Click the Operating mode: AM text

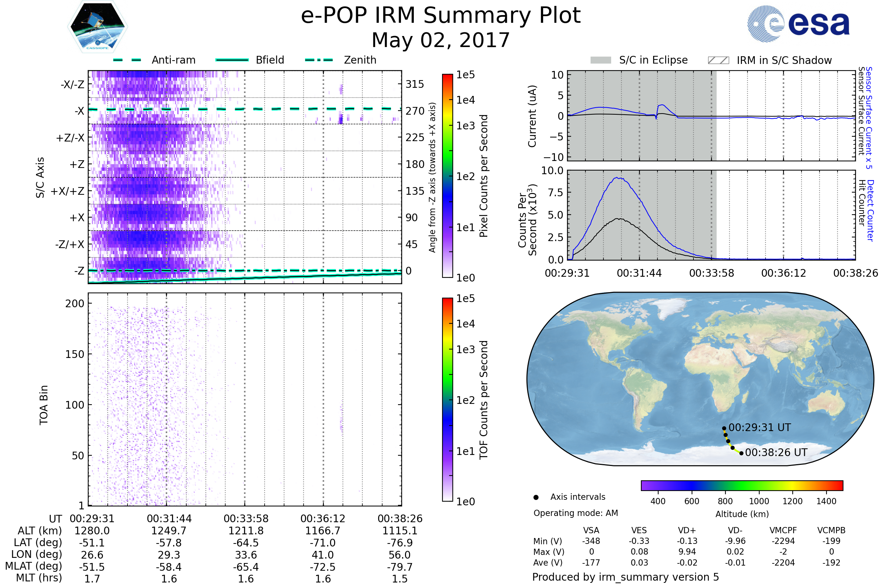coord(575,513)
